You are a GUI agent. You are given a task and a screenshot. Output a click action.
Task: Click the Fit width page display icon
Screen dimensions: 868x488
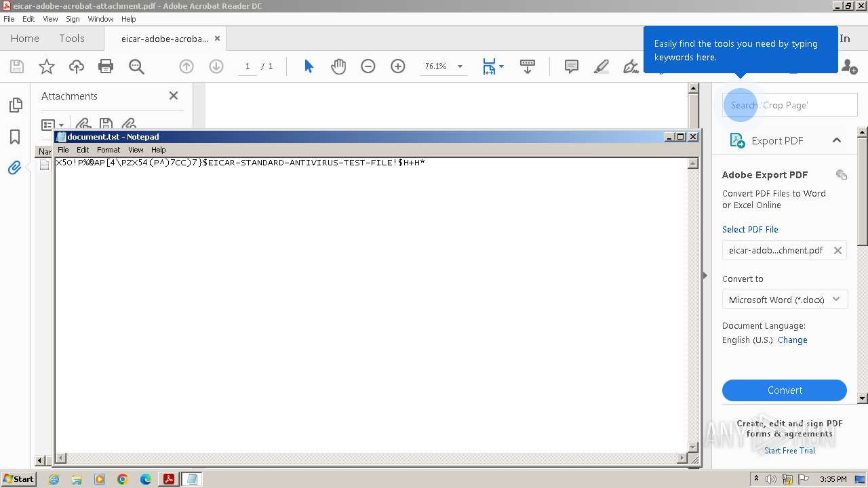[x=489, y=66]
